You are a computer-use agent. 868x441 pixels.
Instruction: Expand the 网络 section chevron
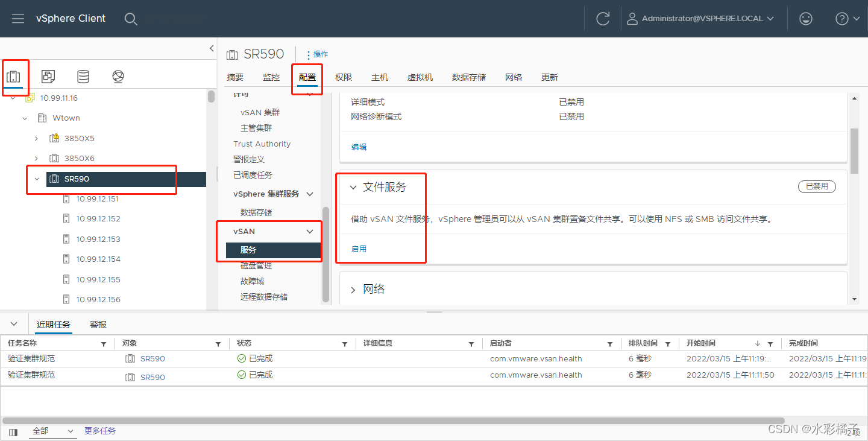pyautogui.click(x=354, y=290)
